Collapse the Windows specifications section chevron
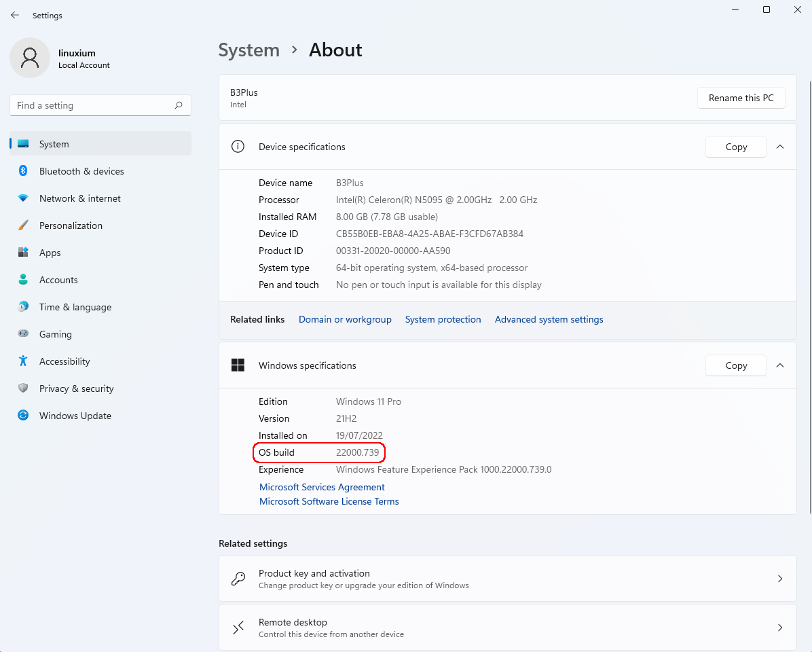 click(x=780, y=365)
